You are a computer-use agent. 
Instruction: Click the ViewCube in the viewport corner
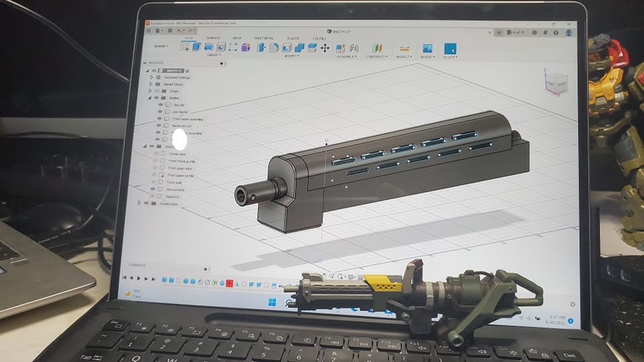[557, 82]
